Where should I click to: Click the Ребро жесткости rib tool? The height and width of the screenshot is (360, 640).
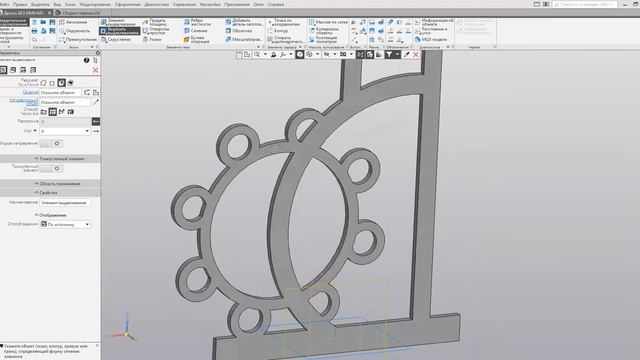[x=198, y=22]
